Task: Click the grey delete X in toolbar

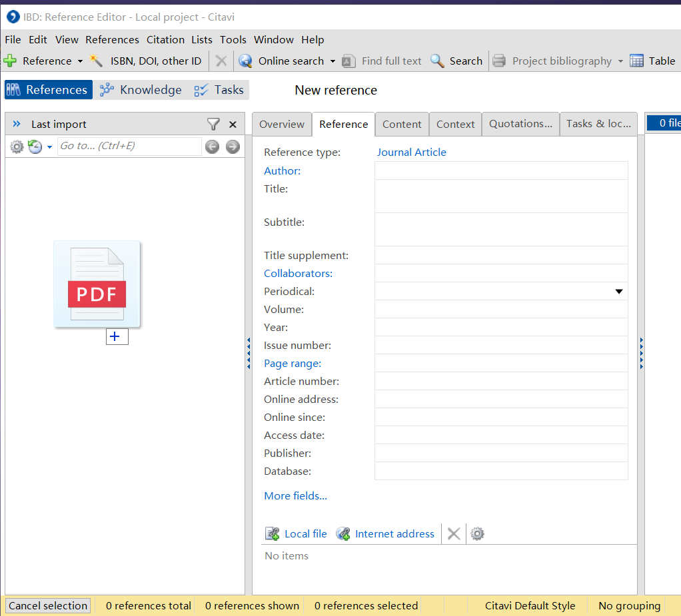Action: coord(221,61)
